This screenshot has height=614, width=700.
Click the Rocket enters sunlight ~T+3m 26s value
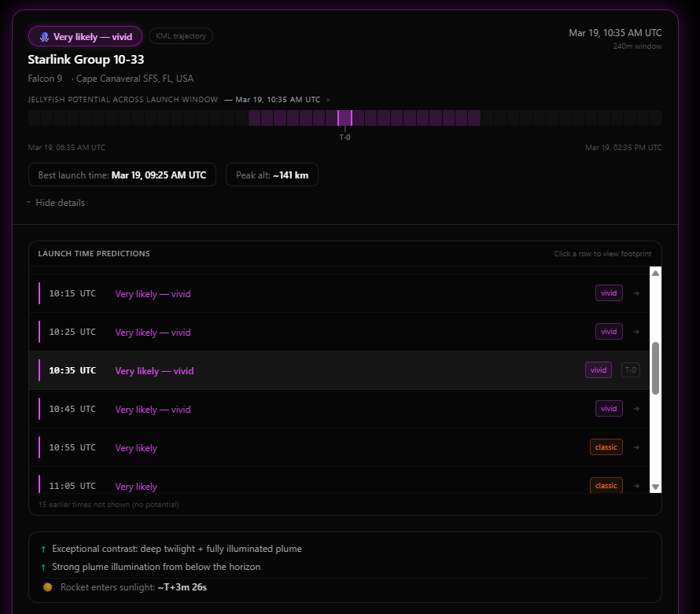click(182, 587)
